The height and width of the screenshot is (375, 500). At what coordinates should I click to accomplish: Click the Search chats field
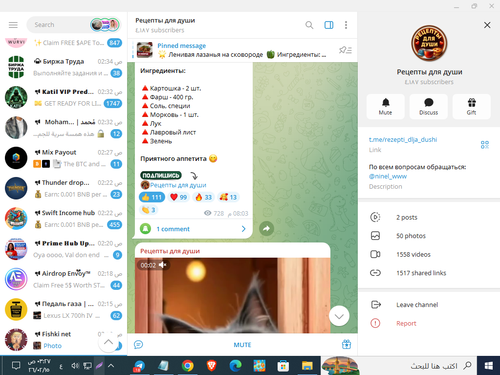tap(58, 25)
